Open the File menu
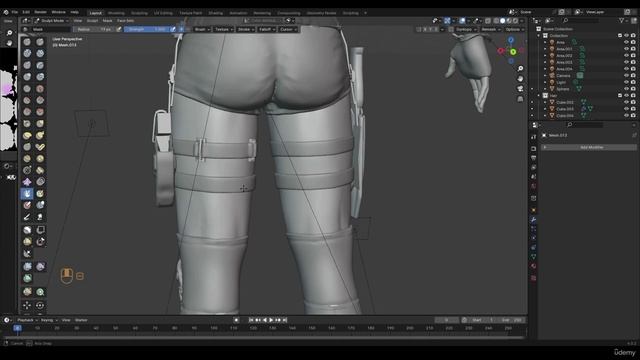Viewport: 640px width, 360px height. pos(15,12)
